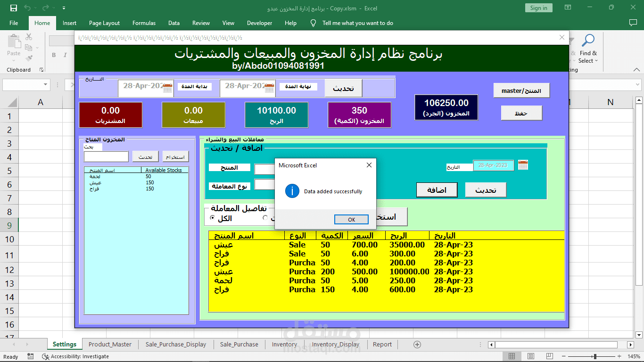The height and width of the screenshot is (362, 644).
Task: Click the حفظ save button
Action: [x=521, y=113]
